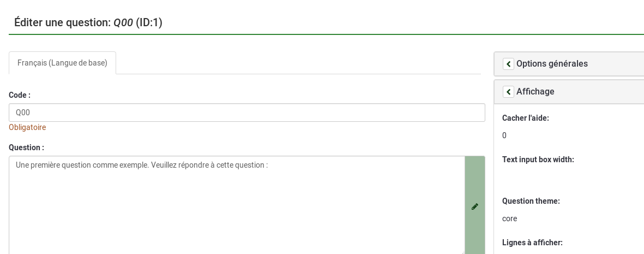Open the HTML editor with the pencil icon
The width and height of the screenshot is (644, 254).
coord(475,206)
